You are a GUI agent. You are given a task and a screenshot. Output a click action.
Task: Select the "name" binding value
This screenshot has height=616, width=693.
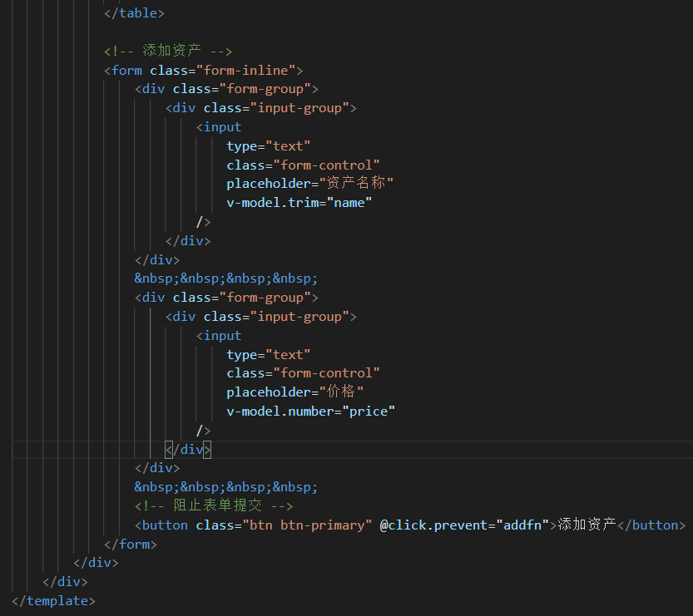pos(349,203)
